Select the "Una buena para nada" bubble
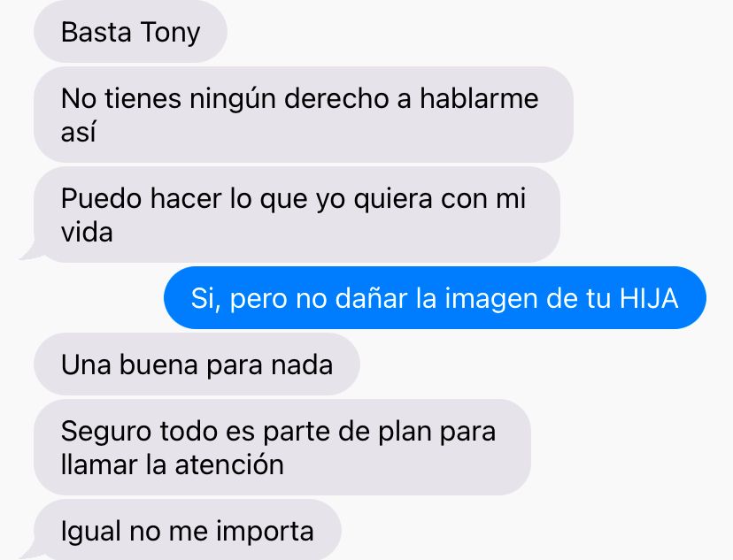The width and height of the screenshot is (733, 560). coord(197,364)
